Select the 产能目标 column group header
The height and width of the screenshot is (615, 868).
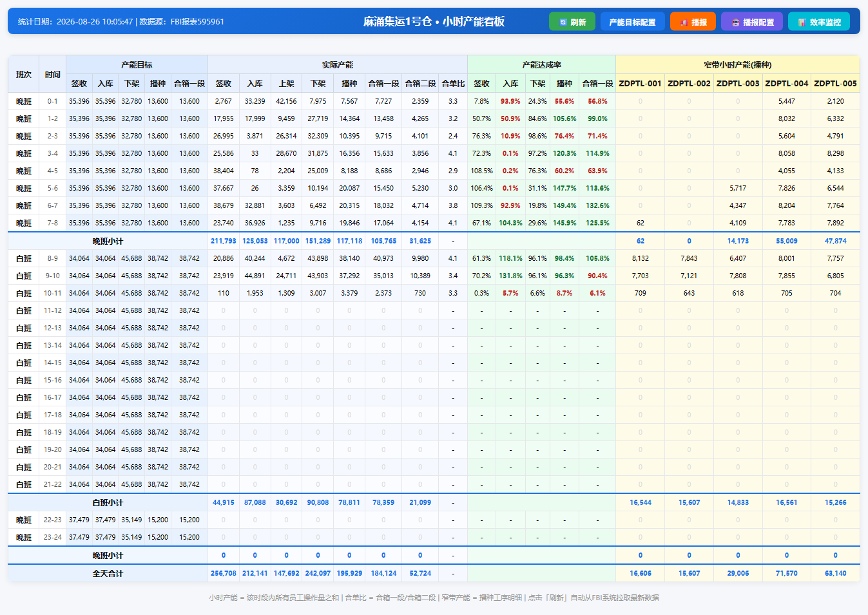137,64
